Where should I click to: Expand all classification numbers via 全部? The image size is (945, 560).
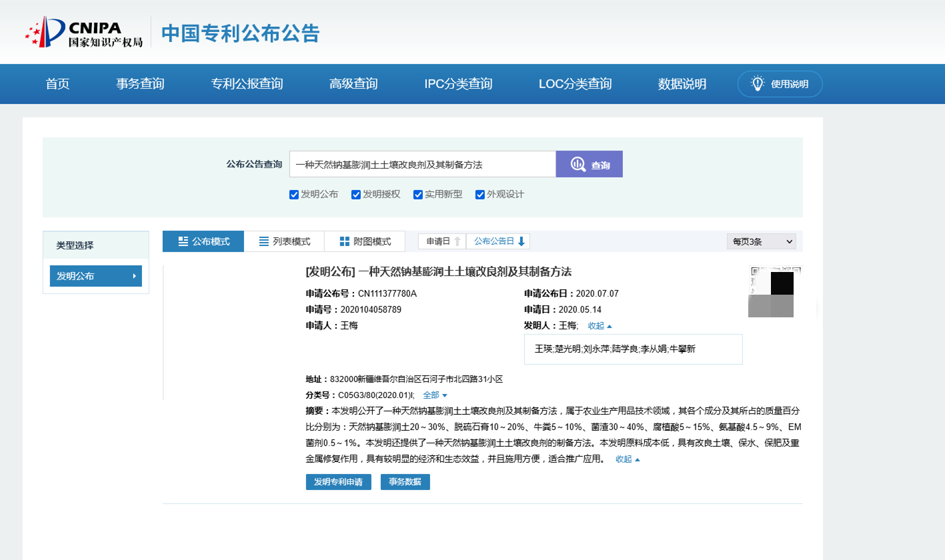tap(435, 395)
